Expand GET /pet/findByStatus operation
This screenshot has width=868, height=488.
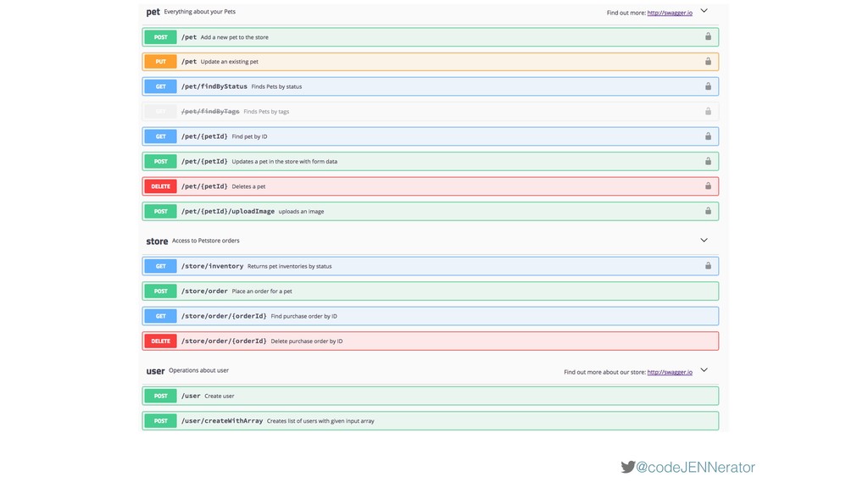point(430,86)
